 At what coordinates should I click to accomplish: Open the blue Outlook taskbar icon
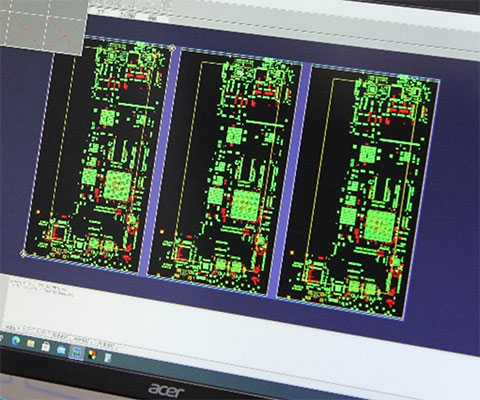[61, 349]
